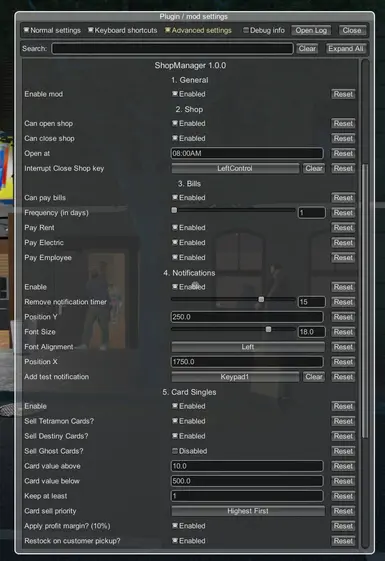This screenshot has width=385, height=561.
Task: Set Interrupt Close Shop key LeftControl
Action: tap(235, 168)
